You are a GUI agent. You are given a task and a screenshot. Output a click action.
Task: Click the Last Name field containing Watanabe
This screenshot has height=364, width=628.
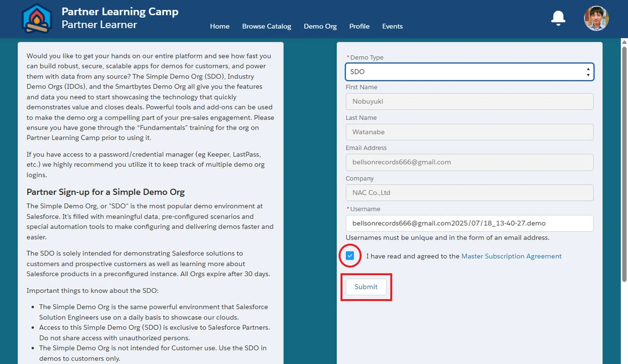pos(469,132)
